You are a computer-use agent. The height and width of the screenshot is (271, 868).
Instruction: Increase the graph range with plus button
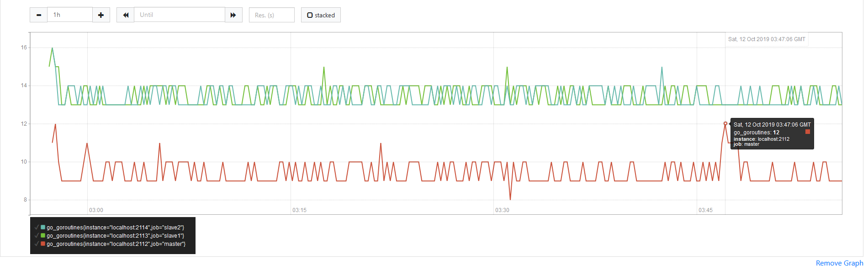[x=101, y=15]
